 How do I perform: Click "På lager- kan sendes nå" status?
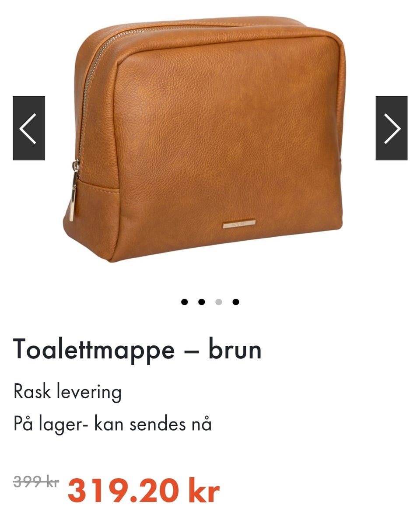(x=112, y=424)
